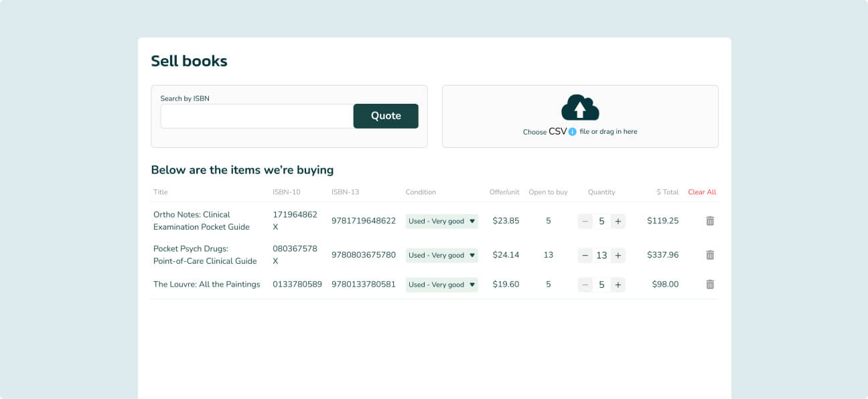Focus the Search by ISBN field
This screenshot has height=399, width=868.
257,116
